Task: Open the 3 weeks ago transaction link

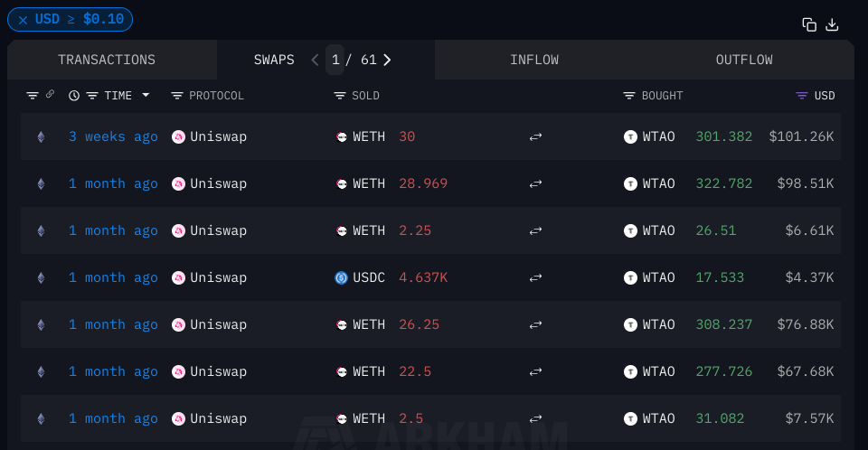Action: 113,136
